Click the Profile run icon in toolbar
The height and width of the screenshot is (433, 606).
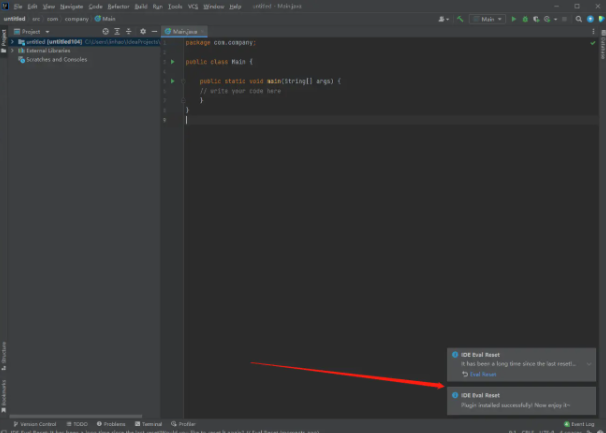click(547, 19)
